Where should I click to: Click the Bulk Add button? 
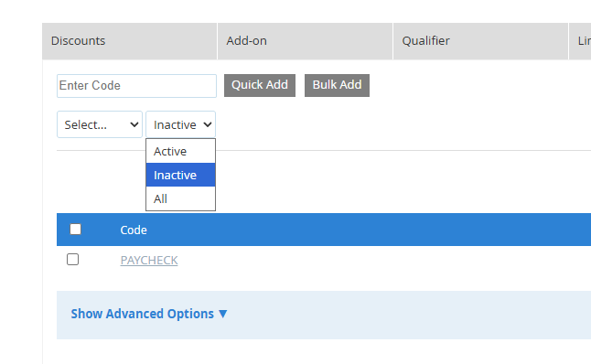point(337,86)
